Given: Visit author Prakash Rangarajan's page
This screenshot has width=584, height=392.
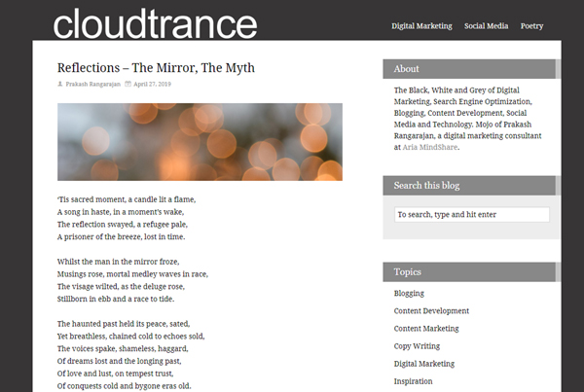Looking at the screenshot, I should 93,84.
